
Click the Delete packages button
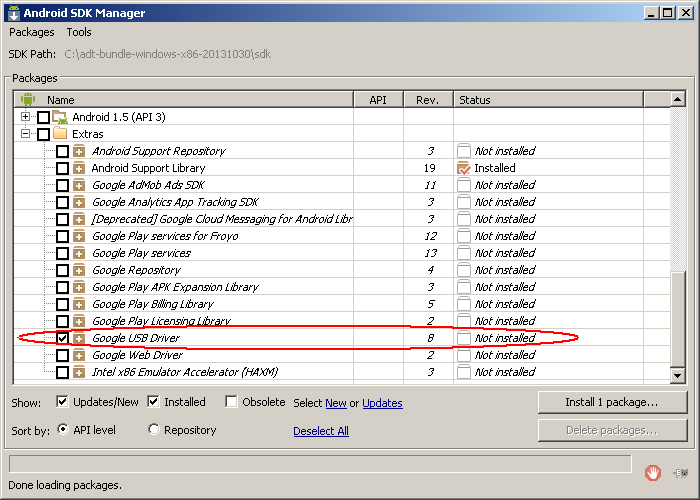coord(612,430)
